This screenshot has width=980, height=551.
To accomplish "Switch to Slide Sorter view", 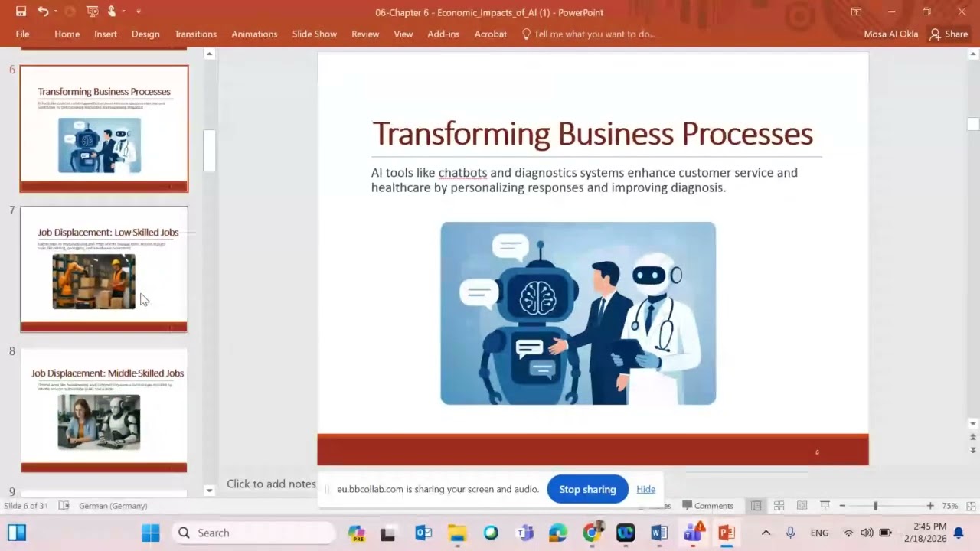I will tap(779, 506).
